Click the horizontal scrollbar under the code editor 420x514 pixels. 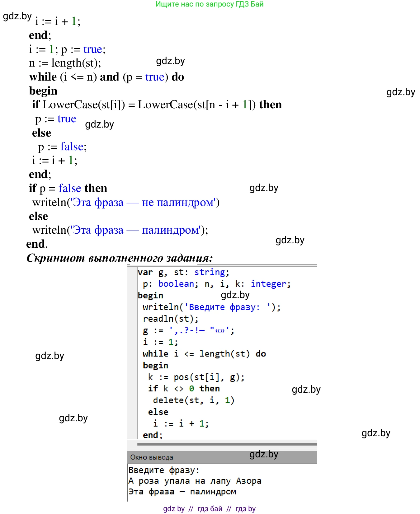click(x=227, y=444)
